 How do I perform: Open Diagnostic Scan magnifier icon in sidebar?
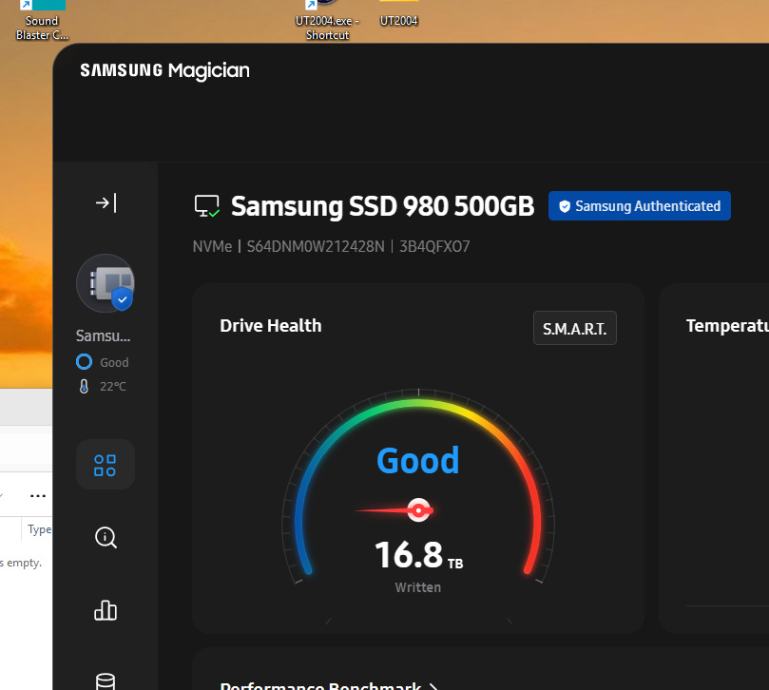[105, 537]
